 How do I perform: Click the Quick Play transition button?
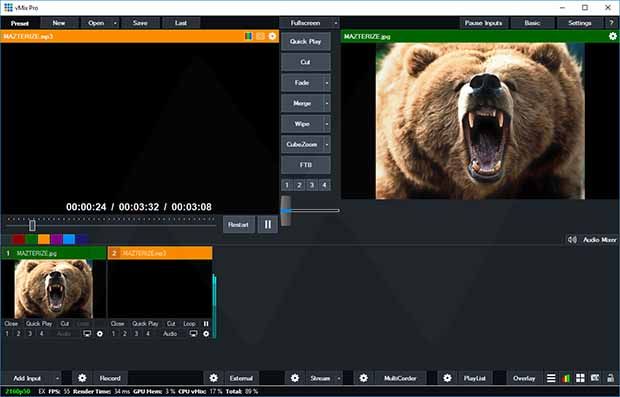point(306,42)
